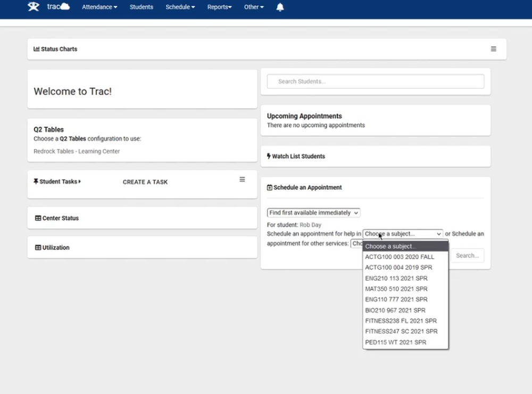Choose PED115 WT 2021 SPR

(405, 342)
